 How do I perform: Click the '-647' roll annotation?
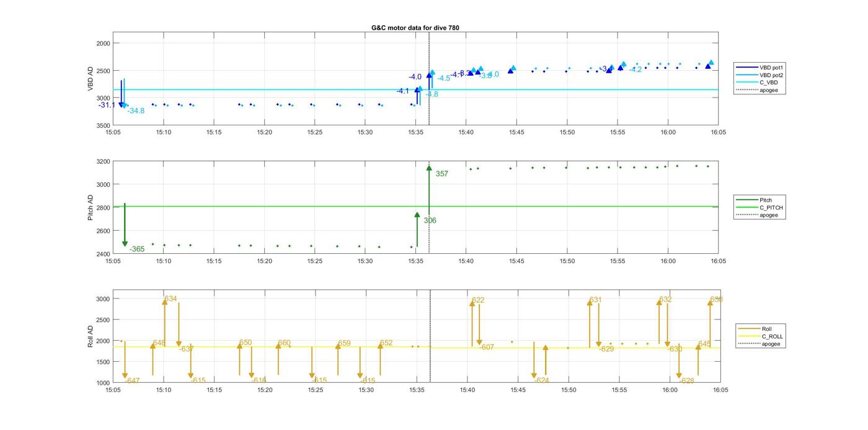(x=132, y=381)
